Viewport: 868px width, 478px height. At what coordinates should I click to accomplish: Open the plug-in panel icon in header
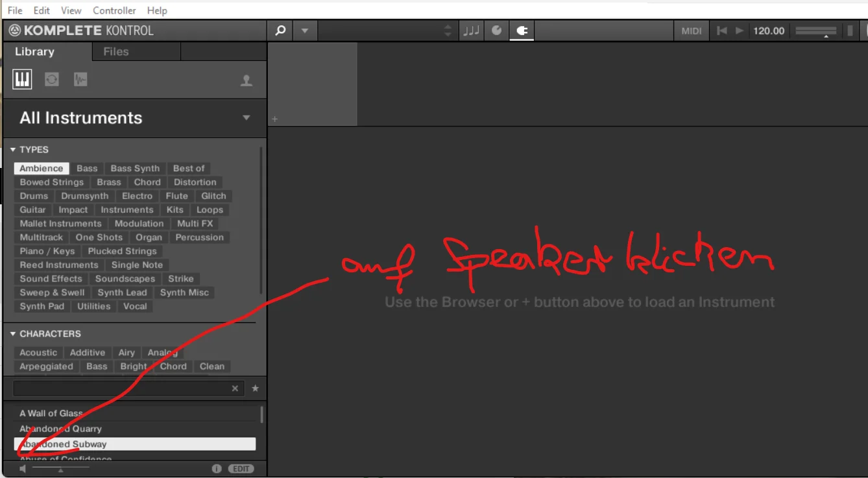click(x=521, y=30)
